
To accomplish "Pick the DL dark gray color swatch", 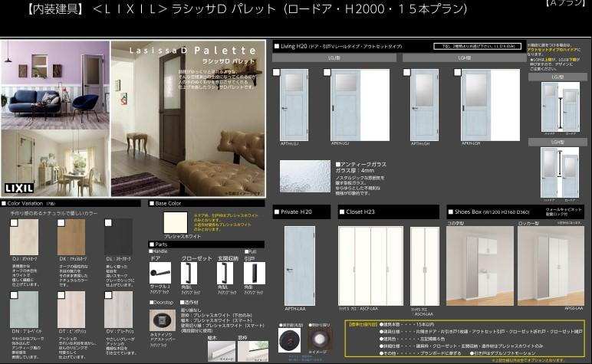I will pos(119,238).
